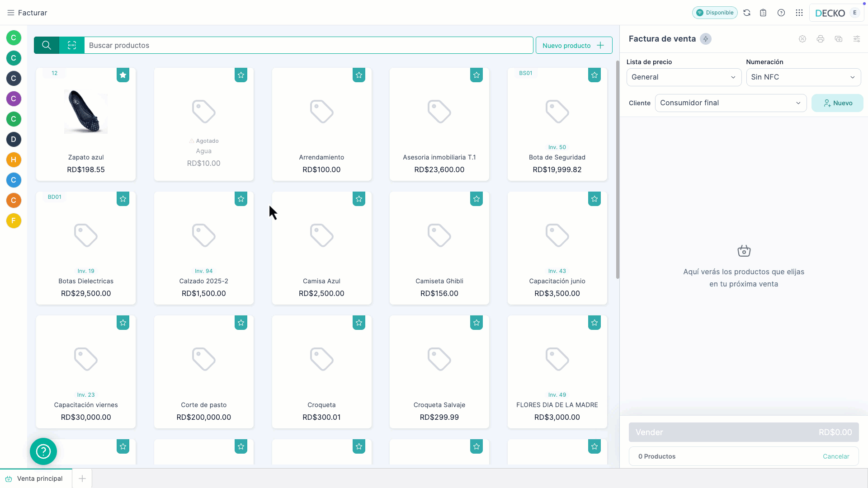The height and width of the screenshot is (488, 868).
Task: Add Zapato azul product to the sale
Action: tap(86, 124)
